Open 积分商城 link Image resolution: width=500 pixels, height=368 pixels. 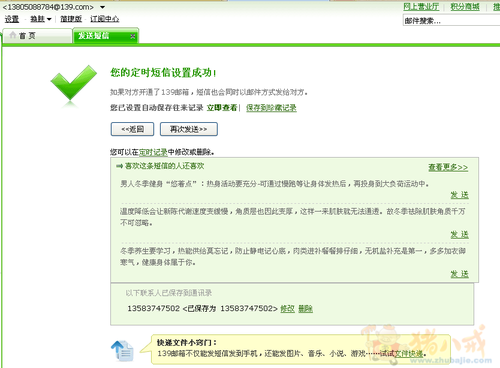(x=465, y=7)
